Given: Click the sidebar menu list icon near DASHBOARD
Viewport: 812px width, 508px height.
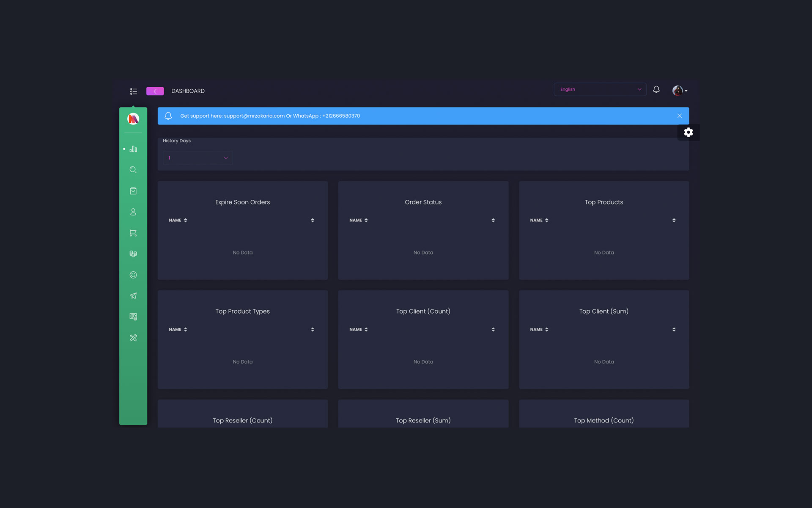Looking at the screenshot, I should coord(133,91).
